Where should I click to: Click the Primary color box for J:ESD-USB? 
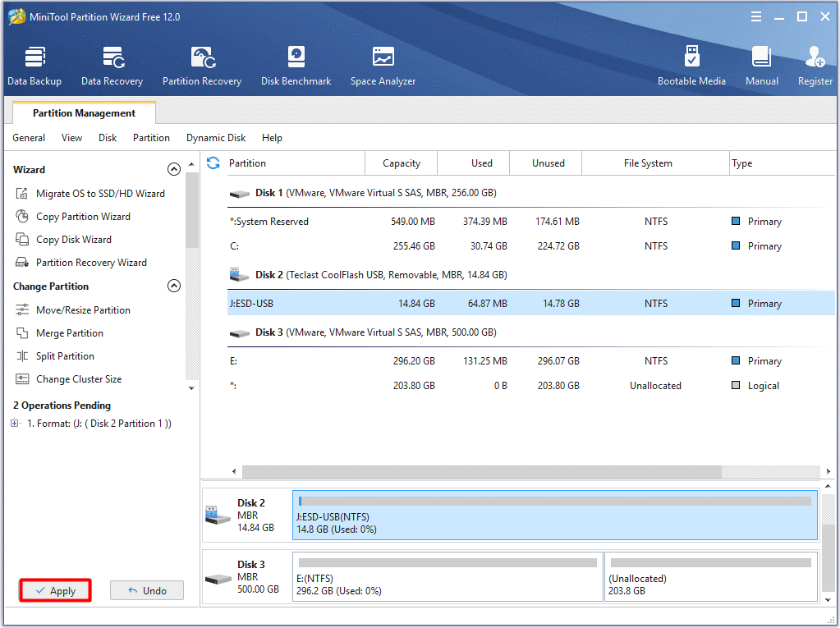coord(736,303)
